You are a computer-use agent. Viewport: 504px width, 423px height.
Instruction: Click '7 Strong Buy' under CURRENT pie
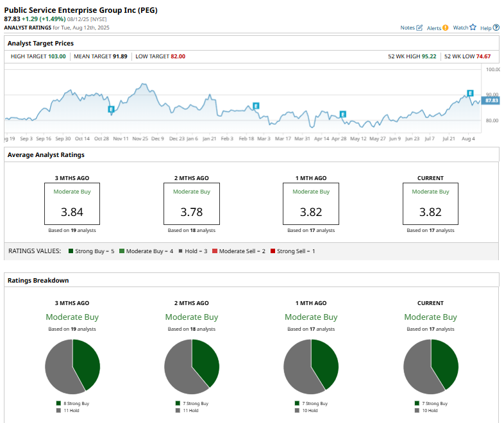(431, 403)
